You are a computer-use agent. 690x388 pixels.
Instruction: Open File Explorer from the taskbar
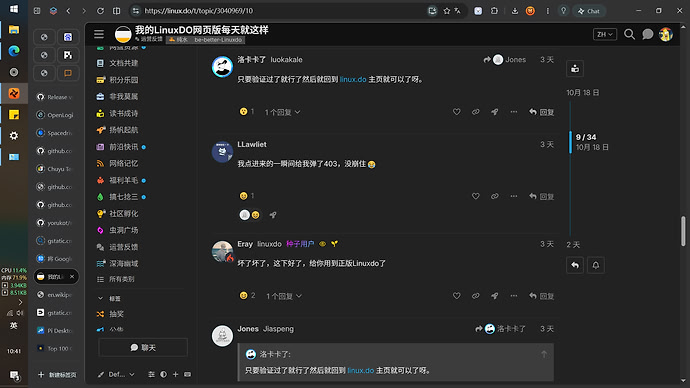14,29
